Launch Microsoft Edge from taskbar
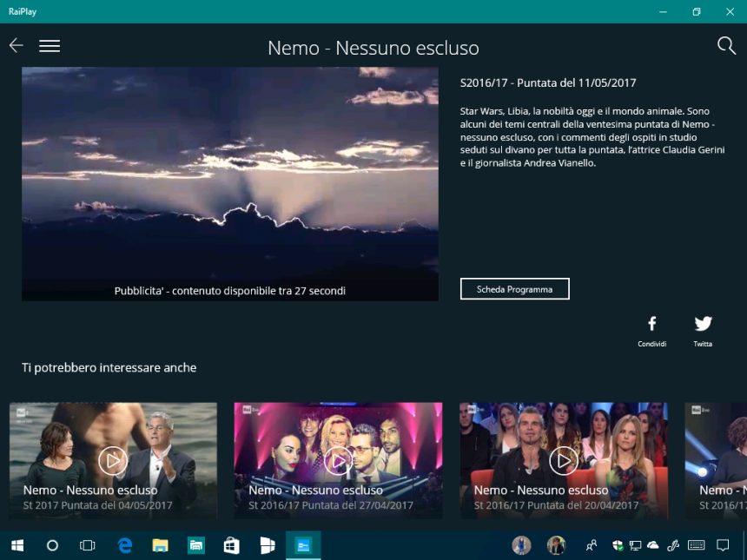This screenshot has width=747, height=560. 125,545
